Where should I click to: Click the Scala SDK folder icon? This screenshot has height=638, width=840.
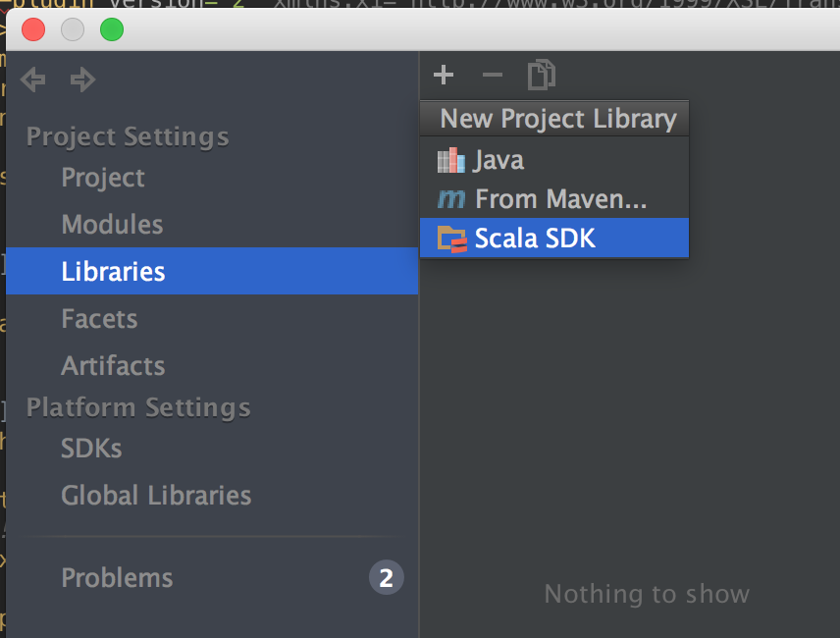[452, 239]
